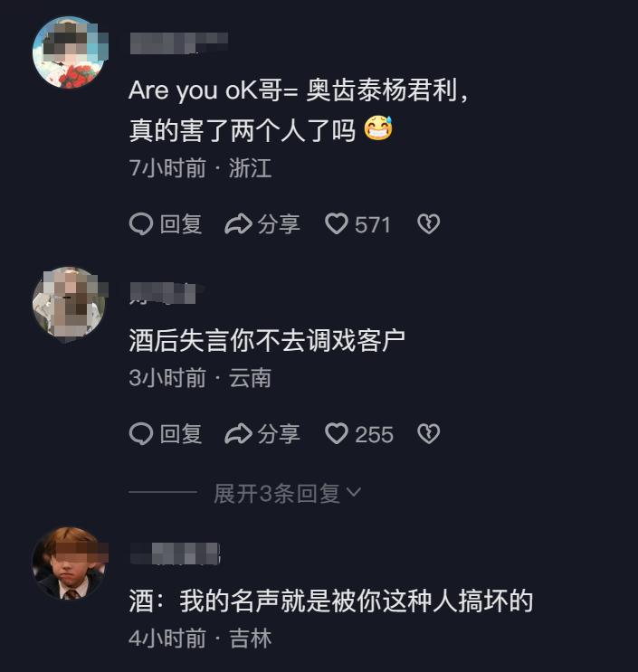Viewport: 638px width, 672px height.
Task: Click reply icon under the Zhejiang comment
Action: [x=141, y=224]
